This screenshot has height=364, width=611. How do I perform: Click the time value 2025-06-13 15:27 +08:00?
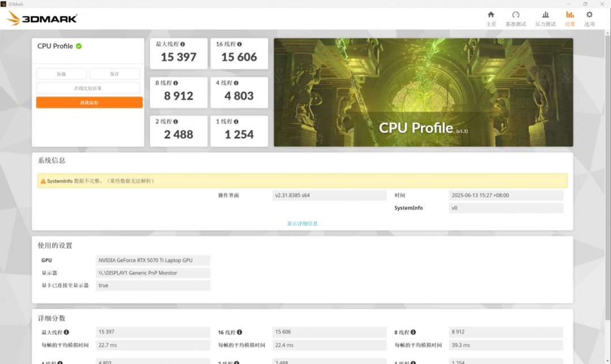click(506, 196)
